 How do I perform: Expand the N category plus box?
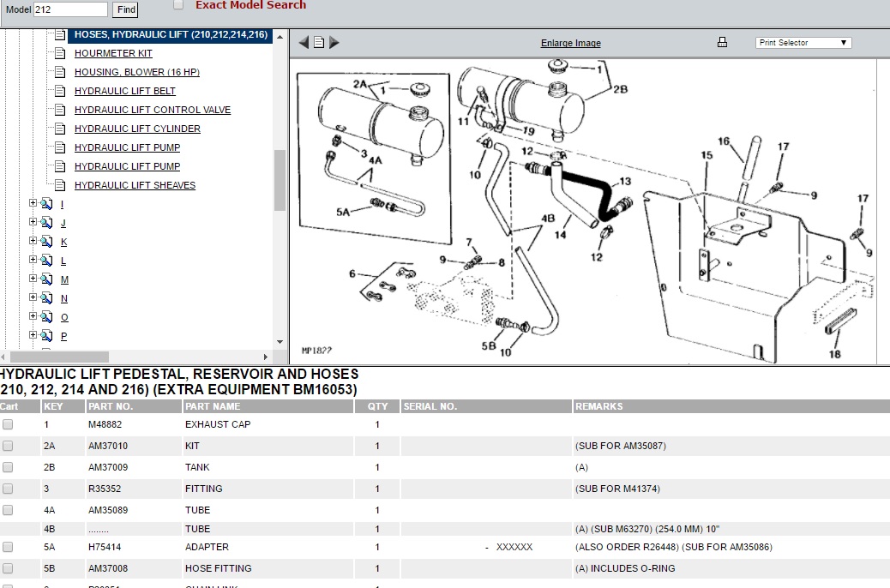click(x=33, y=297)
